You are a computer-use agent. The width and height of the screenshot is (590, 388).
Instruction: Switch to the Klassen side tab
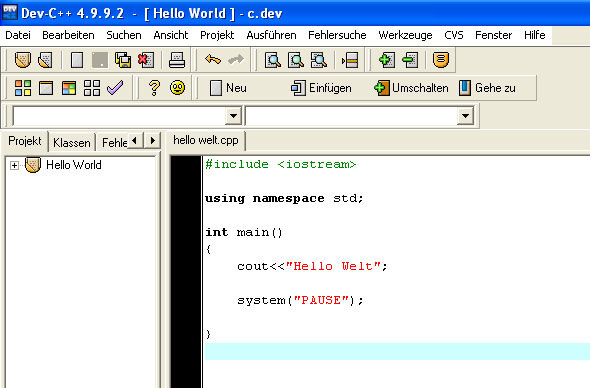[x=72, y=143]
